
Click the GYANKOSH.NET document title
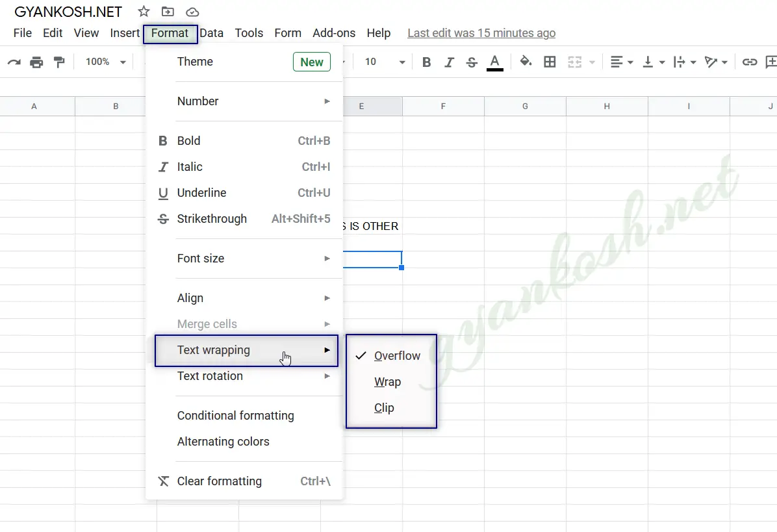coord(68,12)
